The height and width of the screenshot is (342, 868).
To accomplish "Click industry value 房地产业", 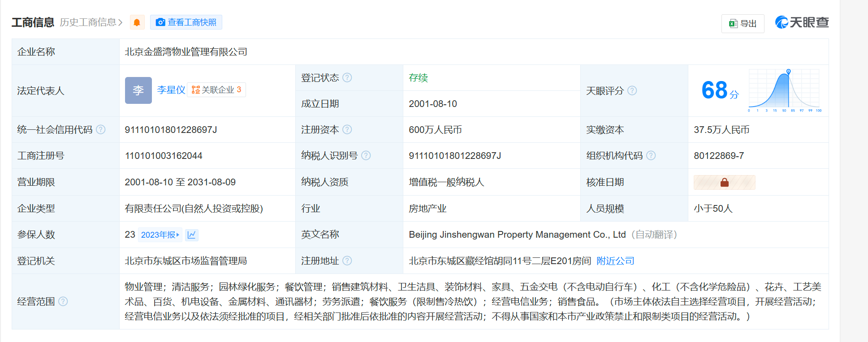I will pos(428,209).
